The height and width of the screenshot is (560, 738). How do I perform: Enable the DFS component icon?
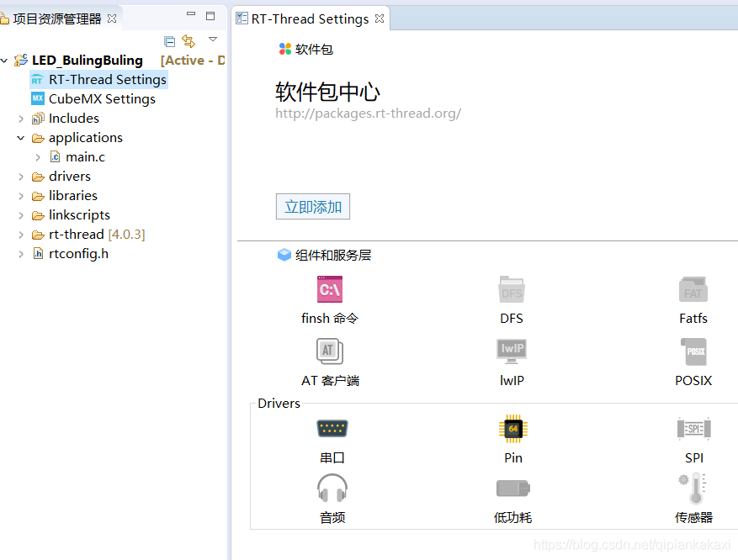[x=512, y=289]
